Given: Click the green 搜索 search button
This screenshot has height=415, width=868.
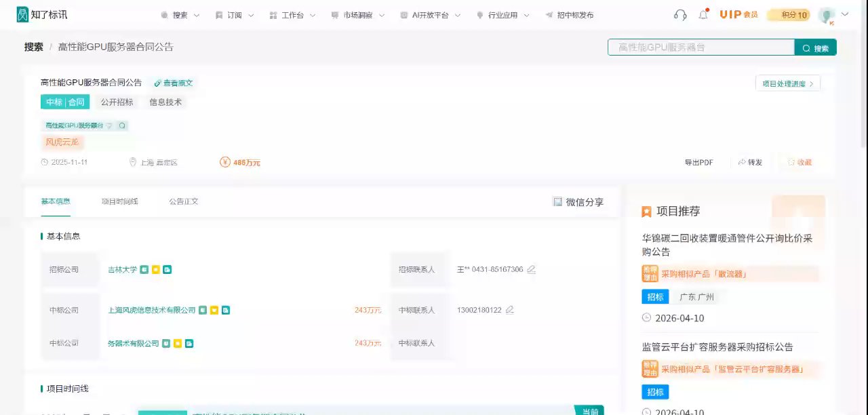Looking at the screenshot, I should (x=816, y=47).
